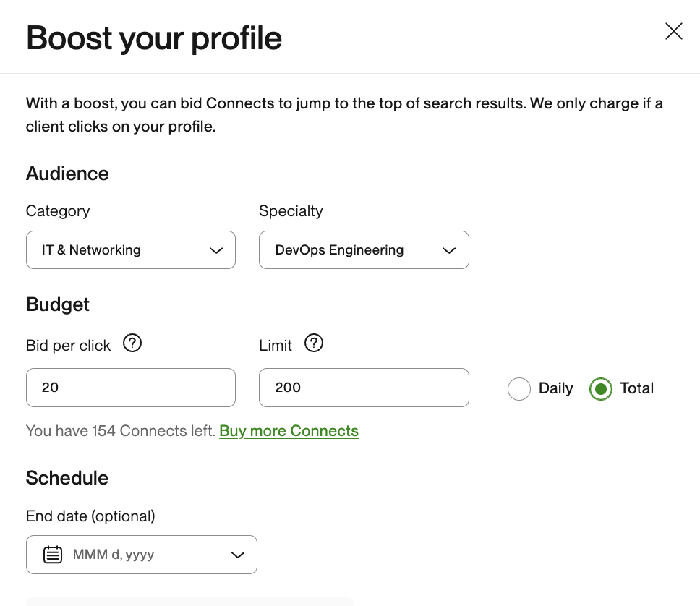Close the Boost your profile dialog
700x606 pixels.
(x=673, y=31)
